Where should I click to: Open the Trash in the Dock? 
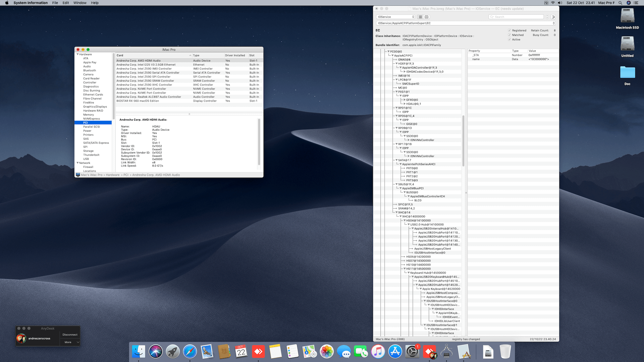point(505,352)
